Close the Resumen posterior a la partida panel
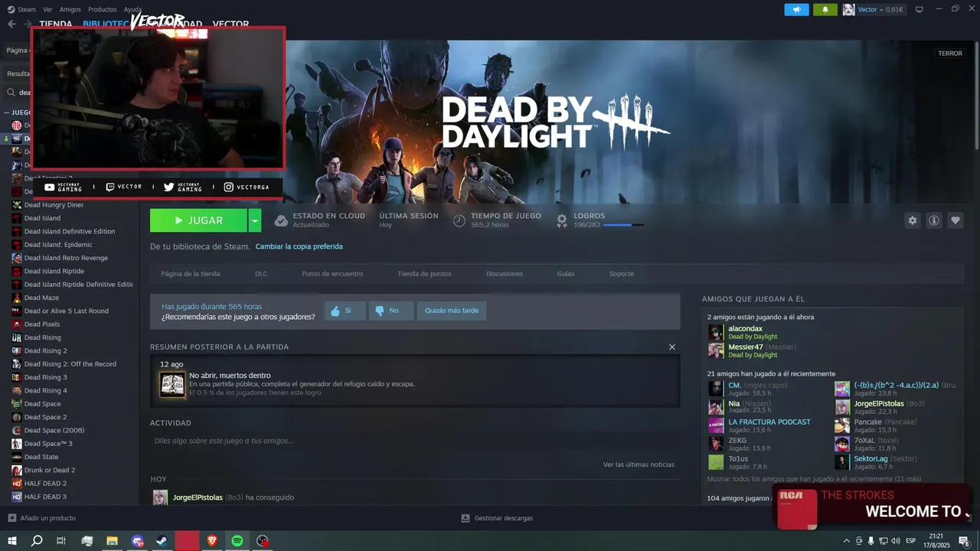This screenshot has width=980, height=551. pos(672,347)
